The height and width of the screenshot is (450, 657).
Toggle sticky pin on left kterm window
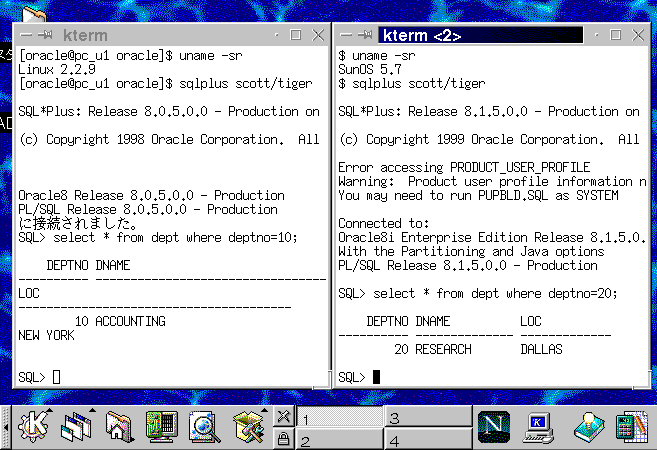(45, 35)
